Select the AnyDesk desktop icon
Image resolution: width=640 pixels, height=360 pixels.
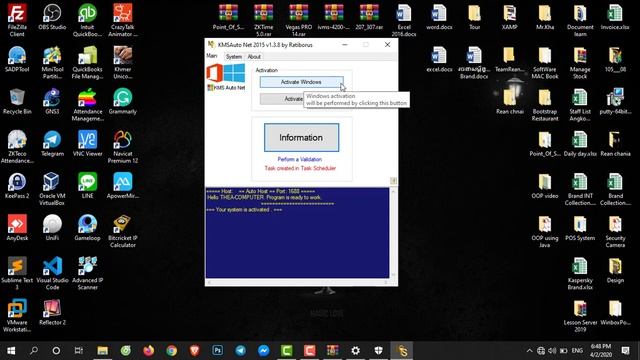[17, 228]
